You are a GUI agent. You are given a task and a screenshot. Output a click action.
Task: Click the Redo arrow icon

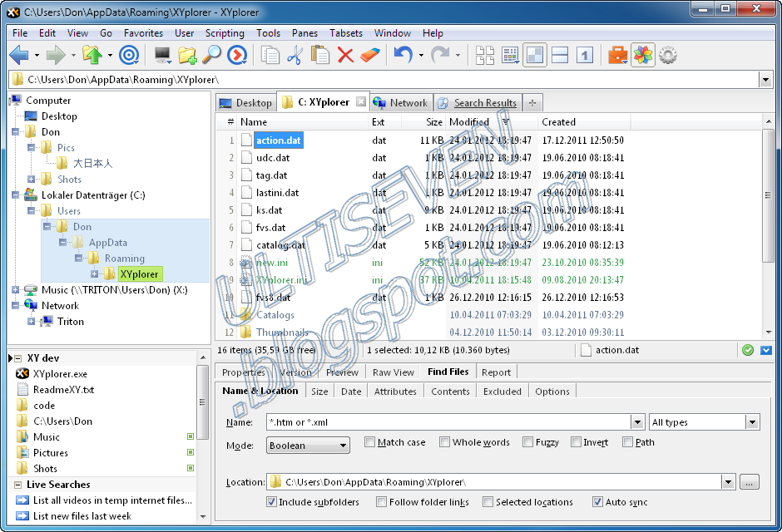click(x=440, y=55)
